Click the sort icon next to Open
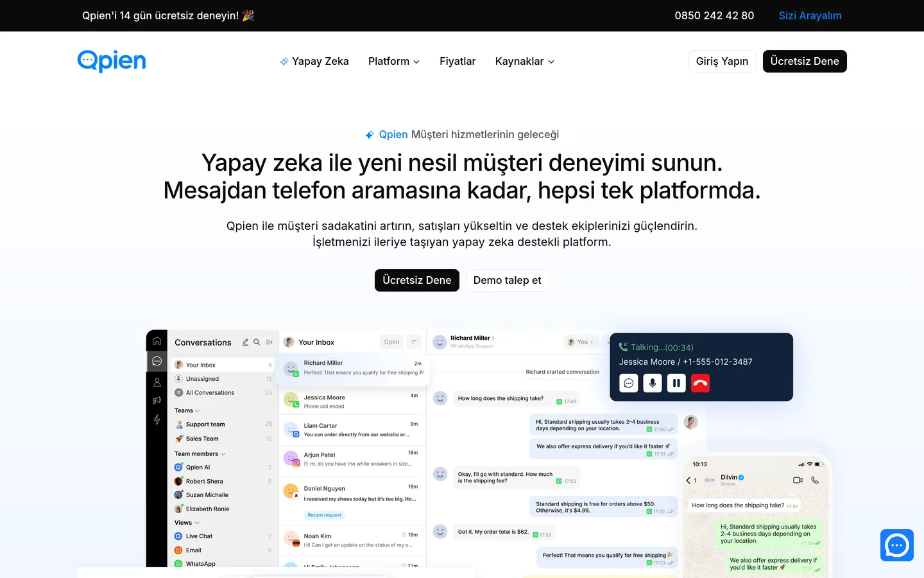The width and height of the screenshot is (924, 578). tap(414, 342)
